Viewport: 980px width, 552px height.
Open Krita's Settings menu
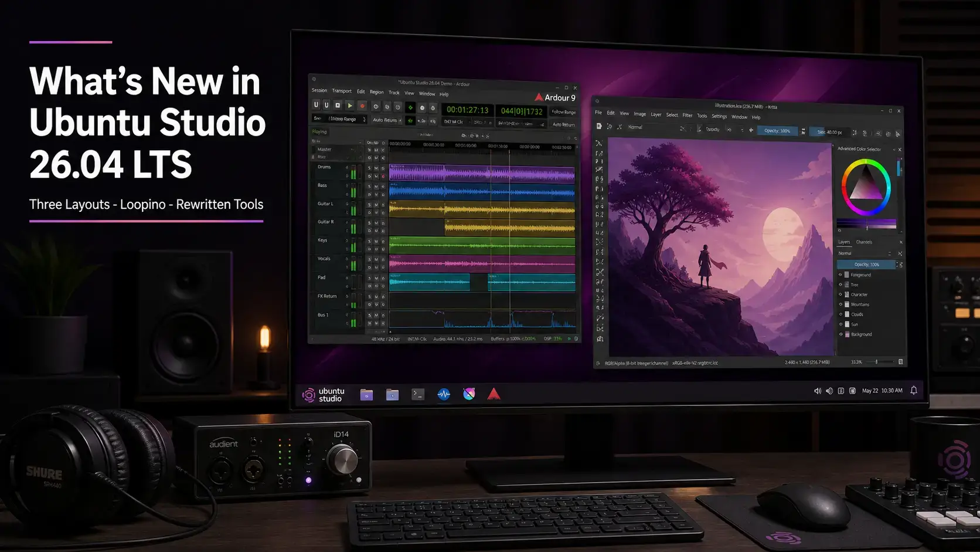[x=719, y=116]
